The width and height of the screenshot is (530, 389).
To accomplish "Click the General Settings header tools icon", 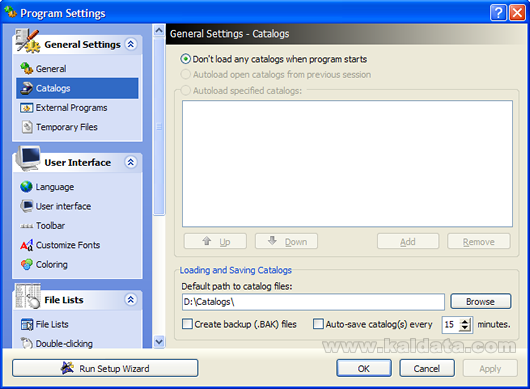I will (x=28, y=41).
